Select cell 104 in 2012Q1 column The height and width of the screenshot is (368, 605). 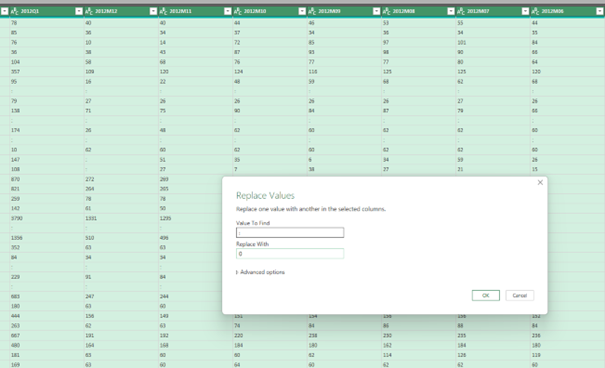[x=47, y=62]
